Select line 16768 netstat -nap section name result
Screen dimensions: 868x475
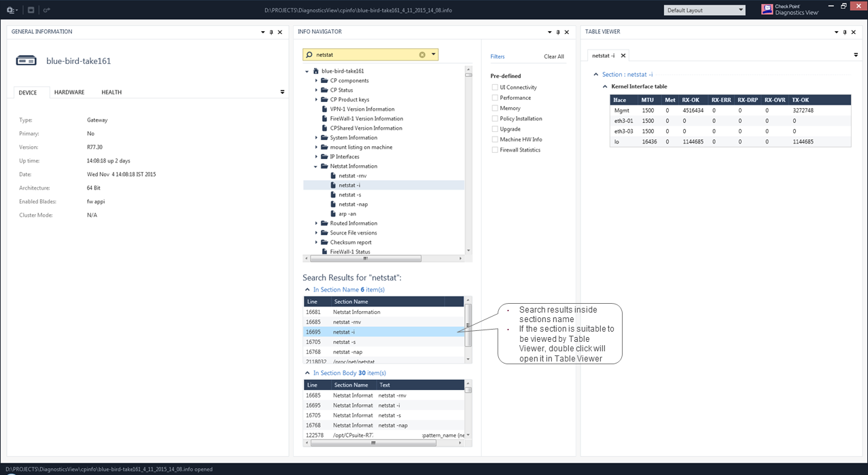click(x=384, y=352)
